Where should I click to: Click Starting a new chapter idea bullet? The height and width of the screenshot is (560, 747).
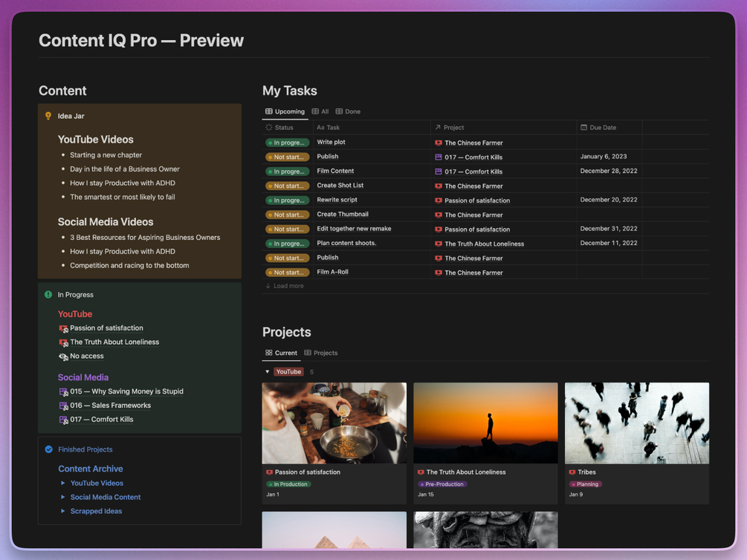[106, 155]
